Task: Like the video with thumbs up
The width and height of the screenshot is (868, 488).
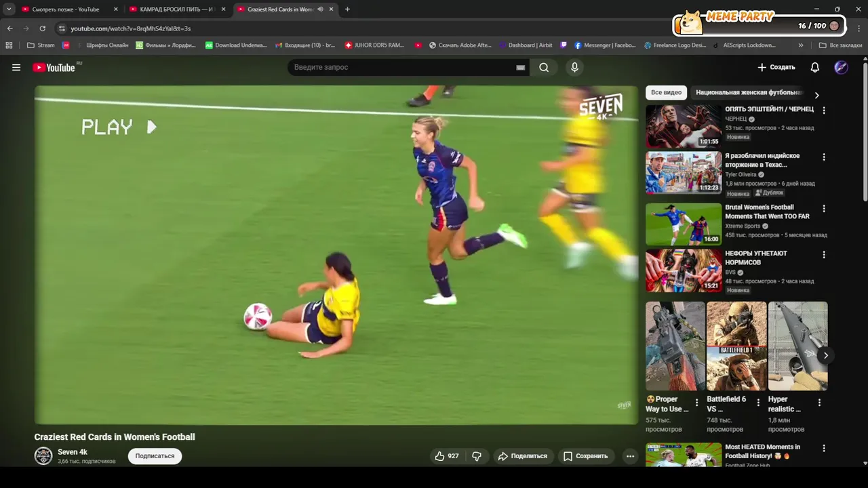Action: pos(447,456)
